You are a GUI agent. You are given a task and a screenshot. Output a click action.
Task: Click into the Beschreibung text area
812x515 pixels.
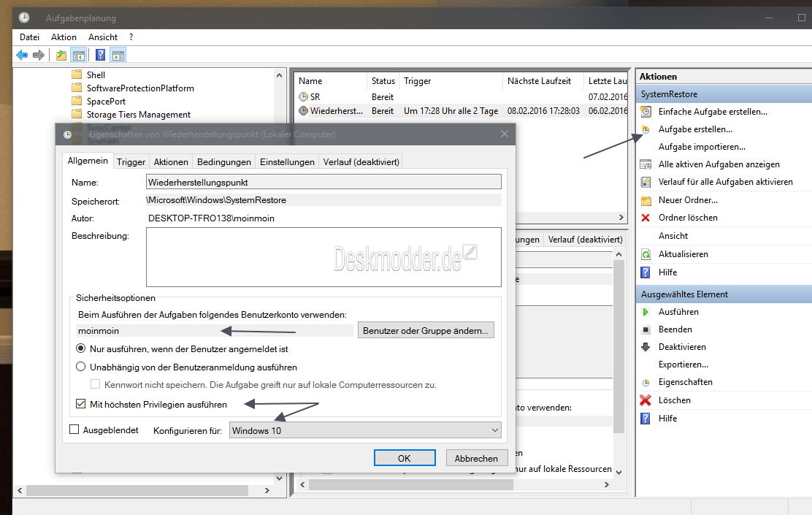[x=323, y=257]
